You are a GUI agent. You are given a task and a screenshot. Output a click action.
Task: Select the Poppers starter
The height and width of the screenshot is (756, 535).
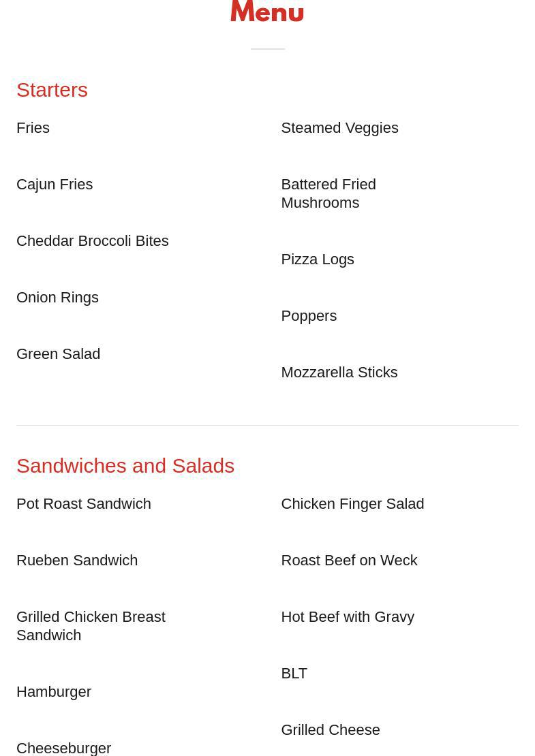click(309, 316)
